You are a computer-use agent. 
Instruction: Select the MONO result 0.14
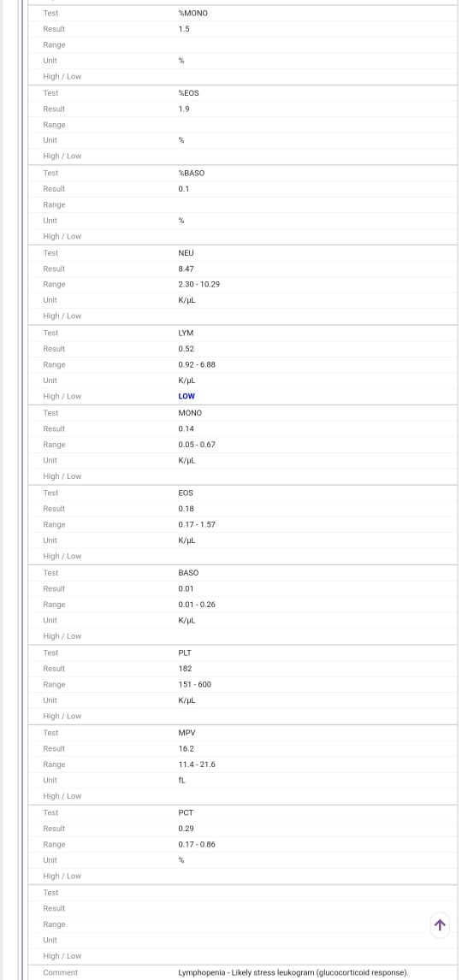pyautogui.click(x=186, y=428)
